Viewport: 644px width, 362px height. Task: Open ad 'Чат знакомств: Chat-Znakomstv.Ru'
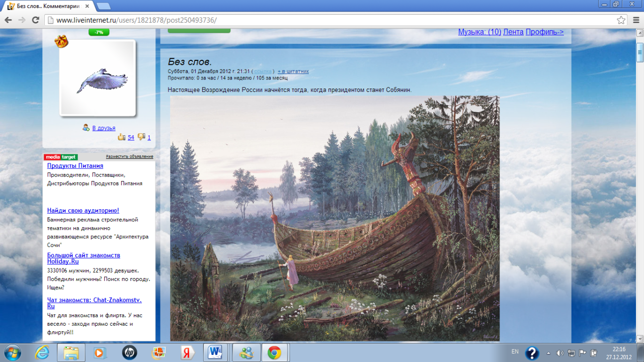(94, 303)
